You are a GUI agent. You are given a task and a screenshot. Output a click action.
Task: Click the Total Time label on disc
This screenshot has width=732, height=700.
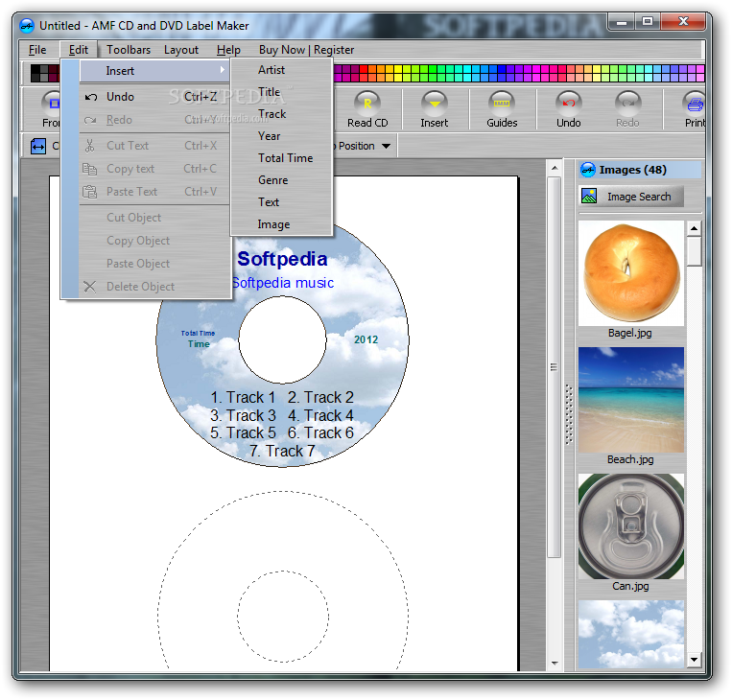198,333
